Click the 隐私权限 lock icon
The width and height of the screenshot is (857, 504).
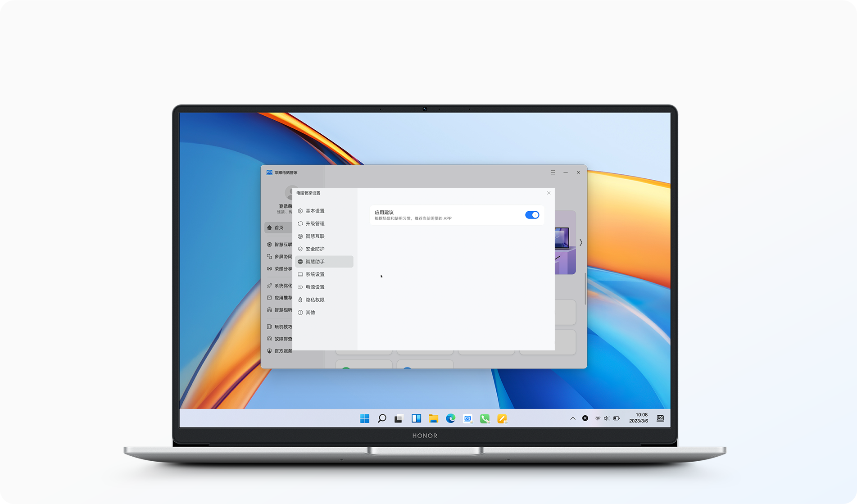coord(300,300)
